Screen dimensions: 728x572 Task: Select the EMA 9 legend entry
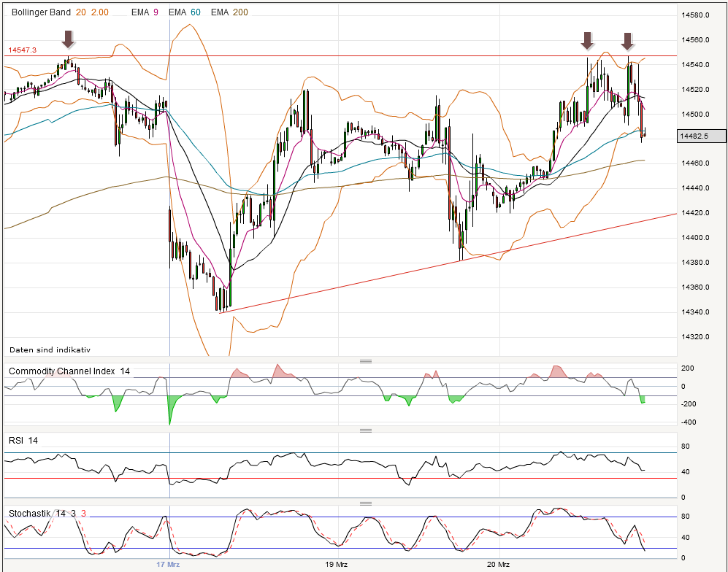(x=145, y=12)
